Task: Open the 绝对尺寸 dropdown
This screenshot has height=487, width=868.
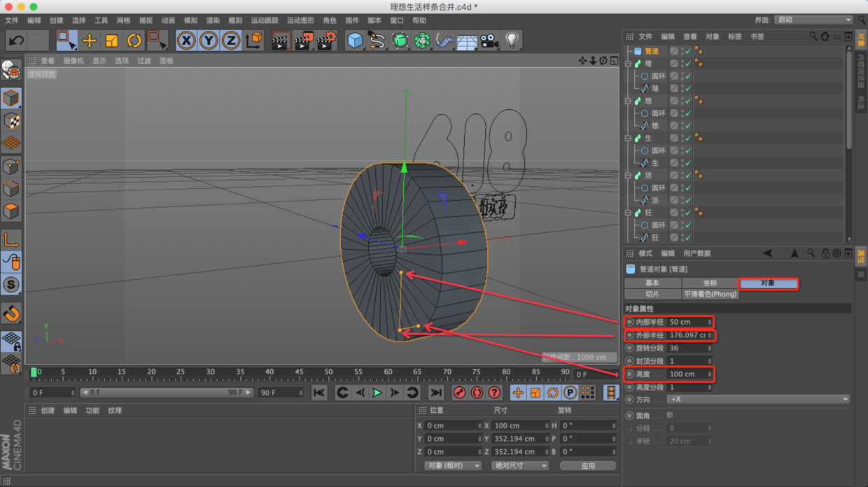Action: click(519, 466)
